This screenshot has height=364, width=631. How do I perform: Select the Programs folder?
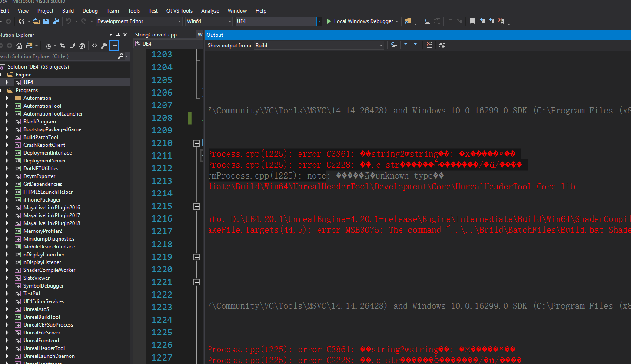click(x=27, y=90)
